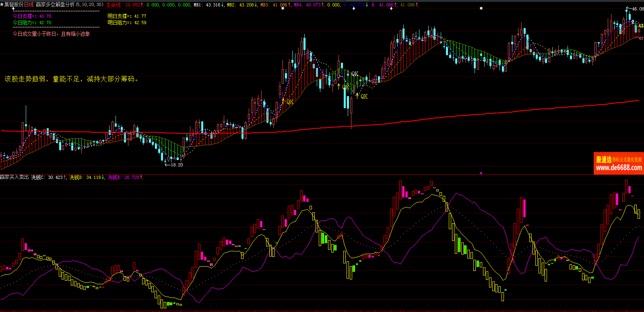Edit the (5,10,20,30) indicator parameters
The width and height of the screenshot is (644, 312).
pos(89,4)
